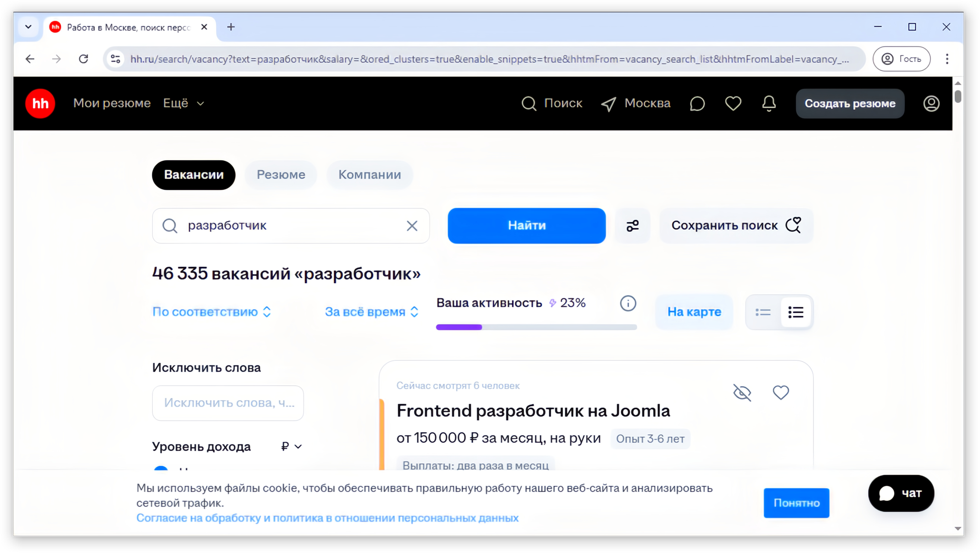Select the Компании tab
980x553 pixels.
370,175
